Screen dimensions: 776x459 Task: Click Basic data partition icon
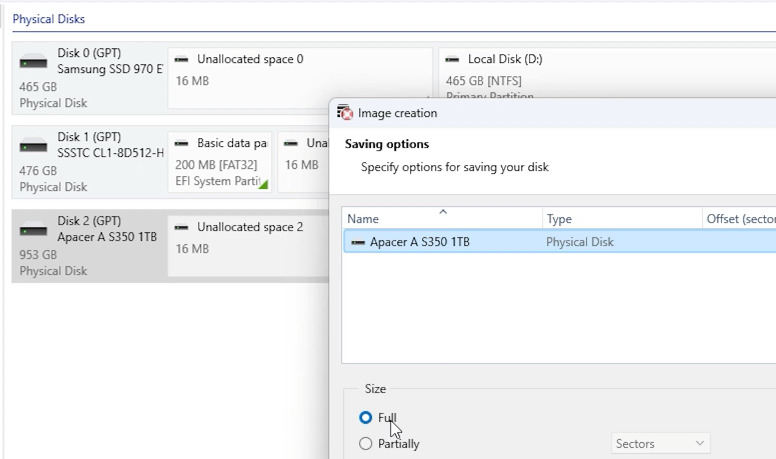(x=182, y=144)
